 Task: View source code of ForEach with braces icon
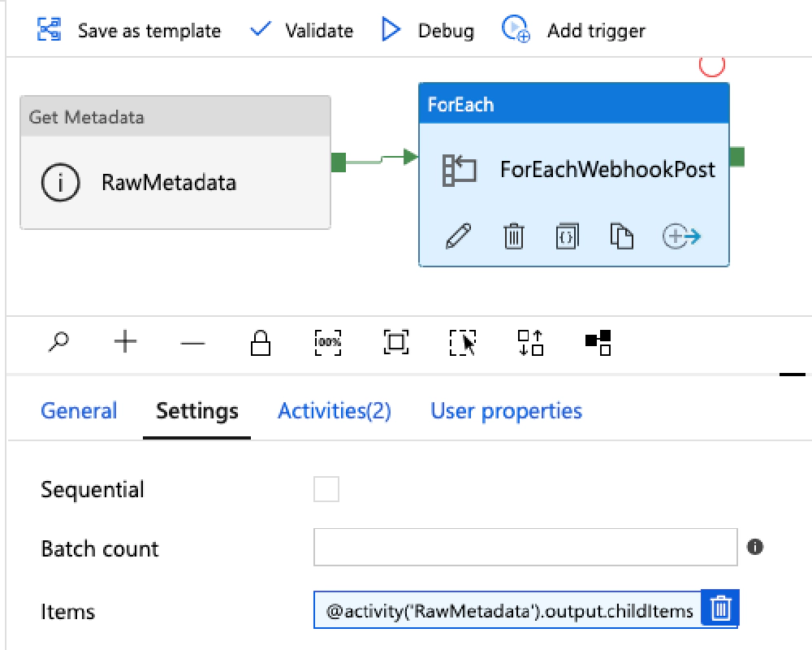[567, 236]
